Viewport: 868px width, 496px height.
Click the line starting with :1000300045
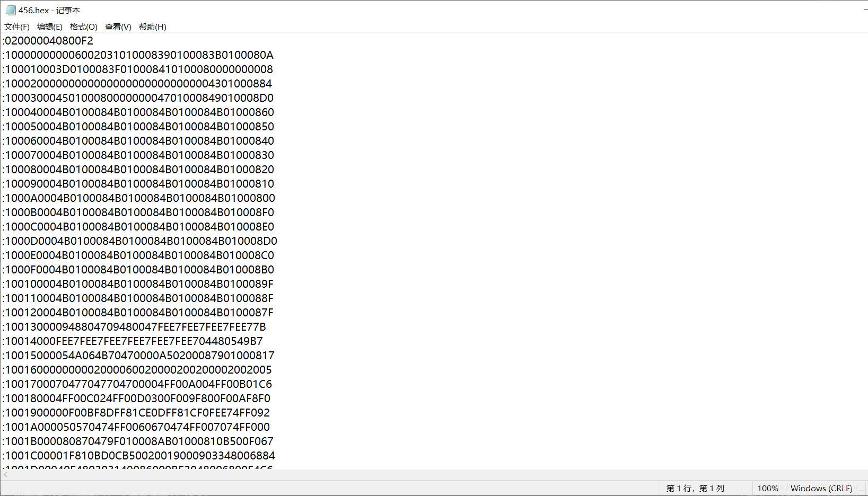coord(138,98)
